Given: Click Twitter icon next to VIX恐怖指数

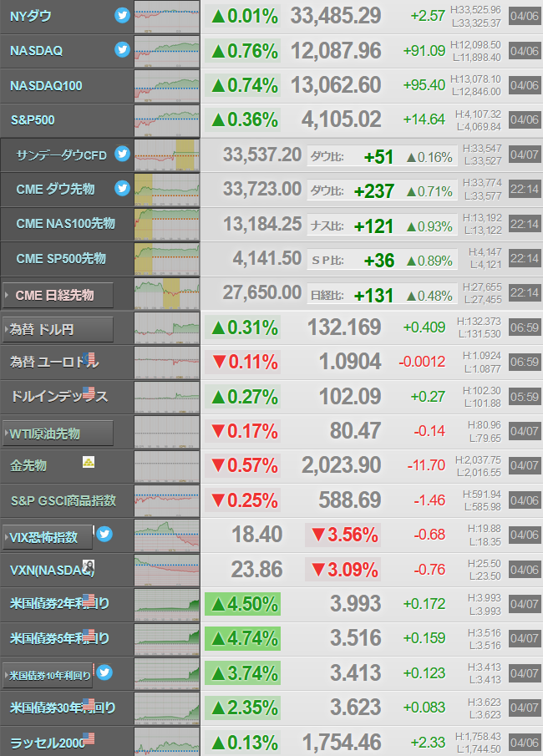Looking at the screenshot, I should pyautogui.click(x=104, y=534).
